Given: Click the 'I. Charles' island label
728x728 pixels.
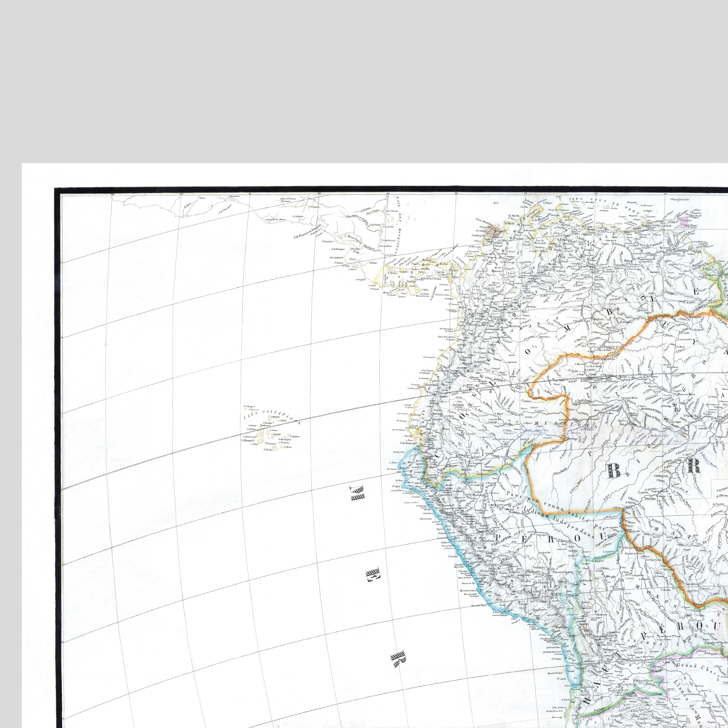Looking at the screenshot, I should [268, 450].
